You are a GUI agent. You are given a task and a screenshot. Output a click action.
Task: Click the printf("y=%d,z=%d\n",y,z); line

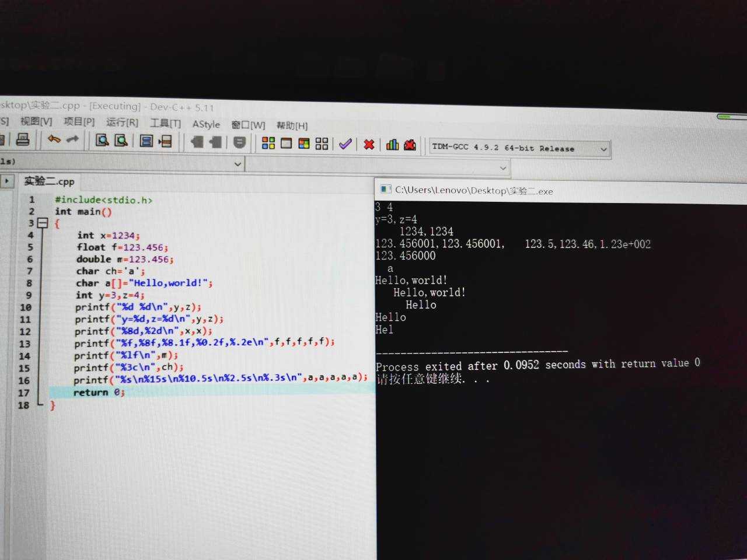pyautogui.click(x=149, y=319)
